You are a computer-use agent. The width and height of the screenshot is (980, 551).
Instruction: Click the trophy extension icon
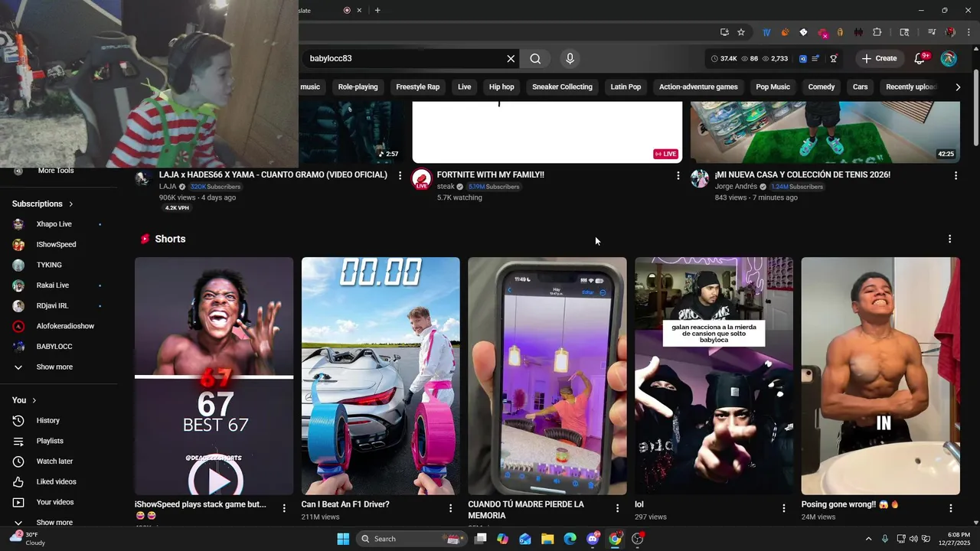(834, 59)
